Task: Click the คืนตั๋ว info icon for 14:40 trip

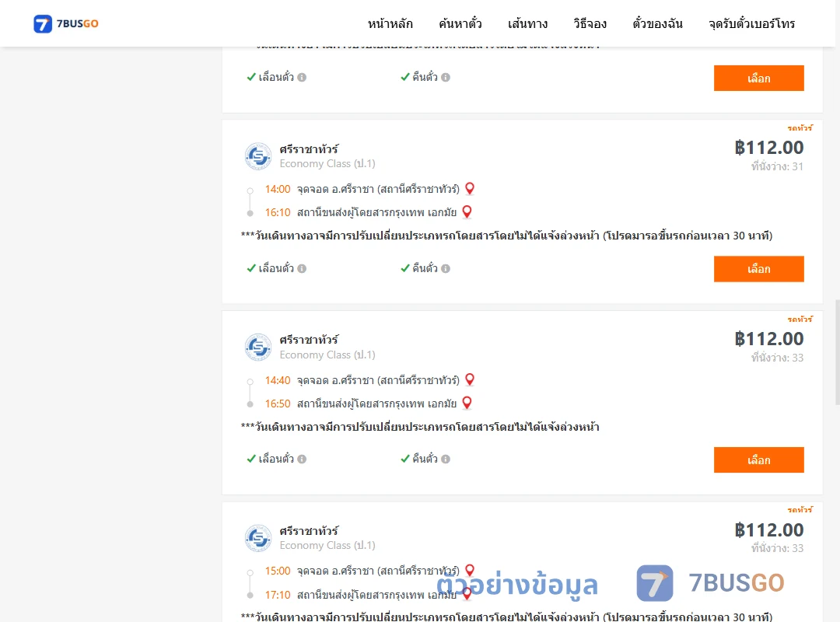Action: [x=446, y=460]
